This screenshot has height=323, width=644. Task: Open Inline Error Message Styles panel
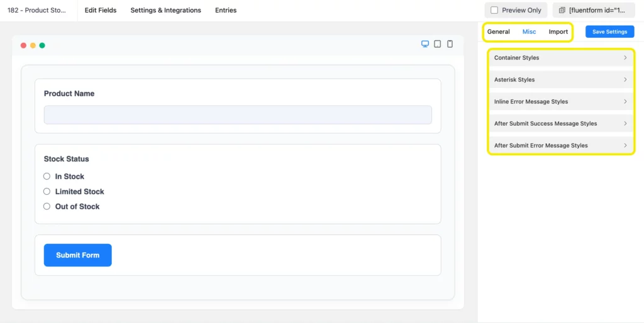[560, 102]
